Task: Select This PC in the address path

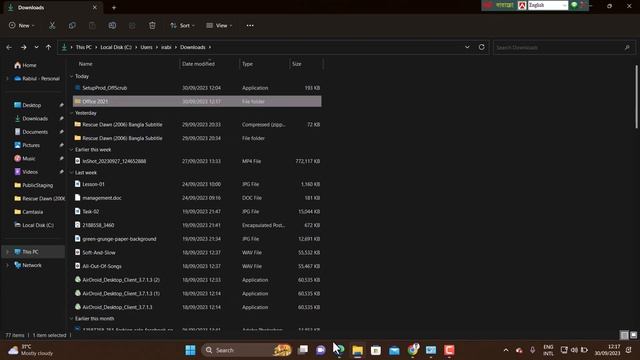Action: click(x=83, y=47)
